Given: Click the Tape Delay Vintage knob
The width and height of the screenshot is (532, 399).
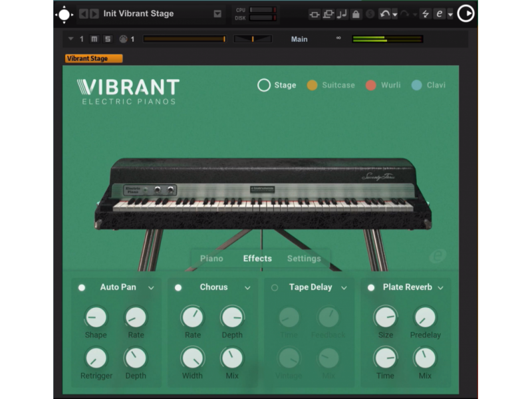Looking at the screenshot, I should (x=289, y=358).
